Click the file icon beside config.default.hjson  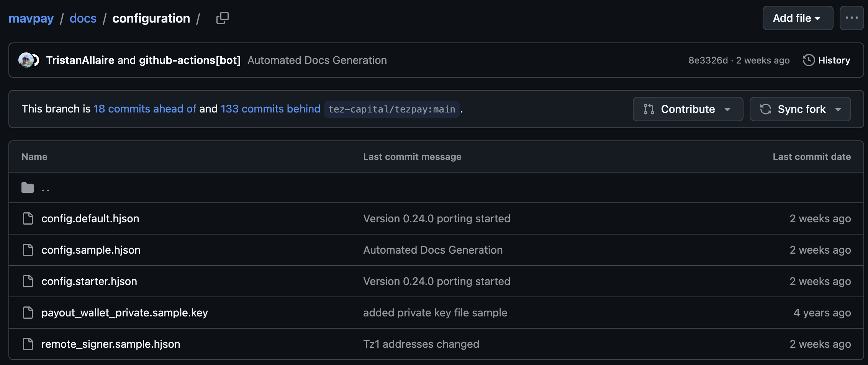coord(28,218)
